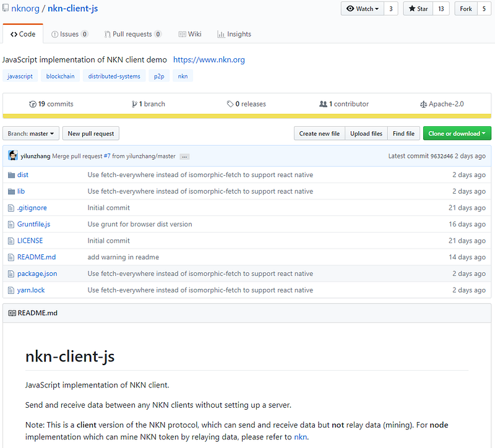
Task: Click 'Use grunt for browser dist version' message
Action: [140, 224]
